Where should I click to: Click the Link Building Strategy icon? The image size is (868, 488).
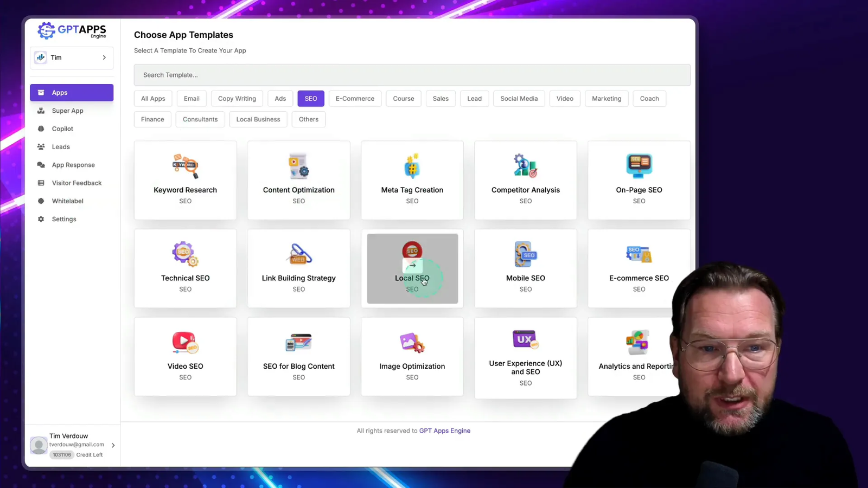tap(298, 254)
